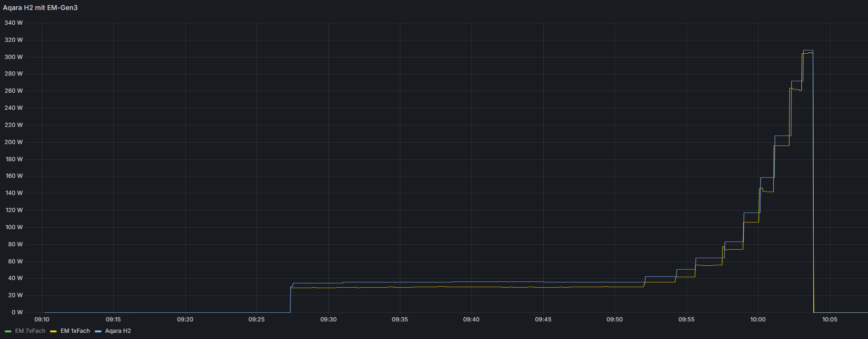Click the 120 W y-axis label
Screen dimensions: 868x339
(14, 210)
